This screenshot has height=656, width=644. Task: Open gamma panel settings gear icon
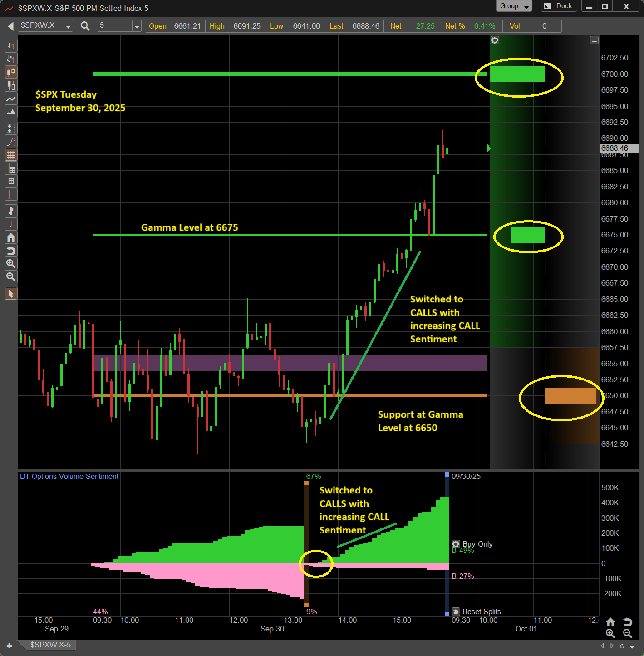tap(495, 40)
